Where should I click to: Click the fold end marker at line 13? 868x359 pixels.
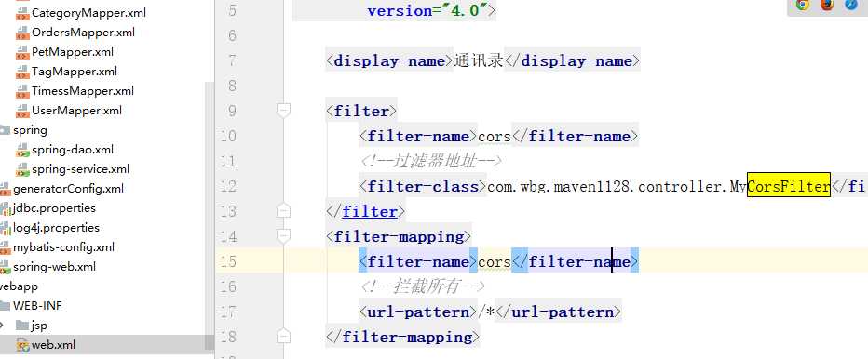click(283, 211)
